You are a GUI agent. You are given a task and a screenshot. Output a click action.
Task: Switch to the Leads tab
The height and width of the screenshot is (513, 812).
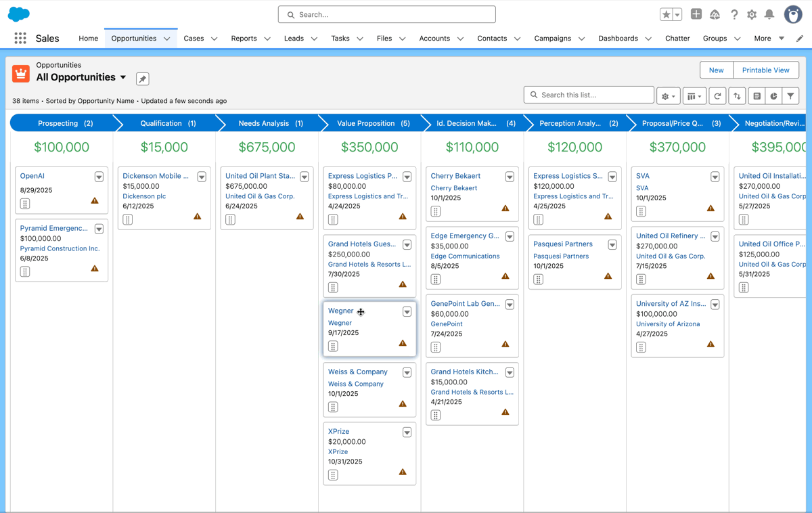[x=294, y=39]
